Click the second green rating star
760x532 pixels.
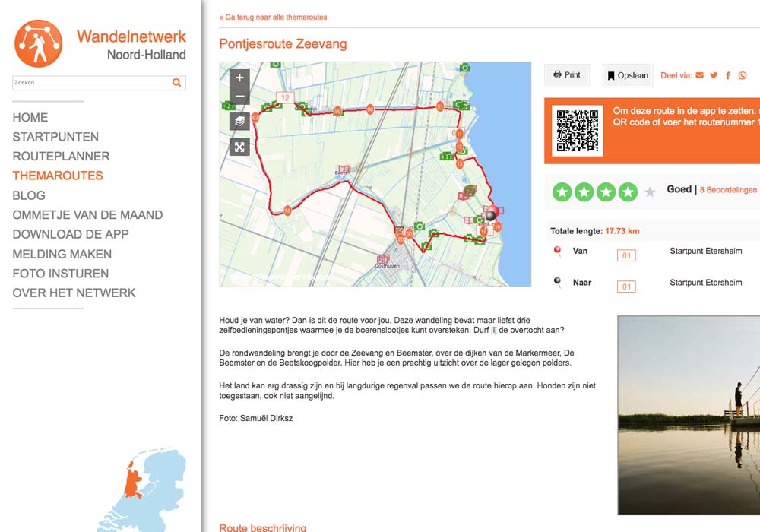584,192
